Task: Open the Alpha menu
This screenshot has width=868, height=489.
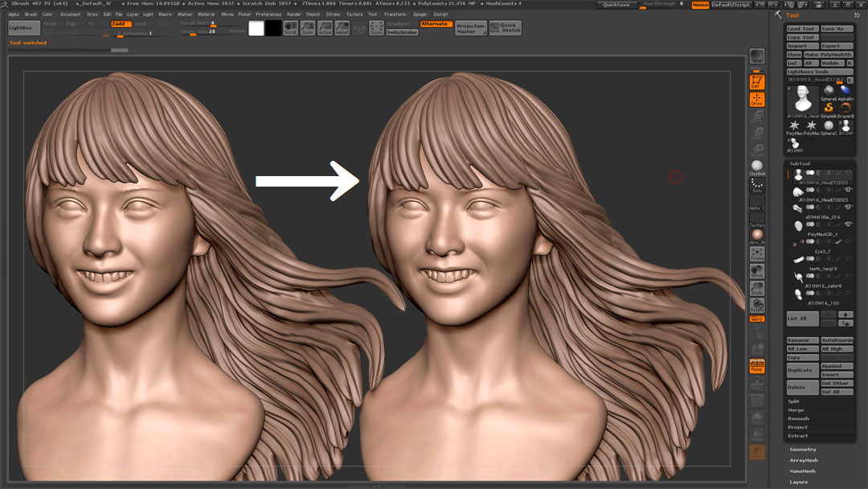Action: (x=14, y=14)
